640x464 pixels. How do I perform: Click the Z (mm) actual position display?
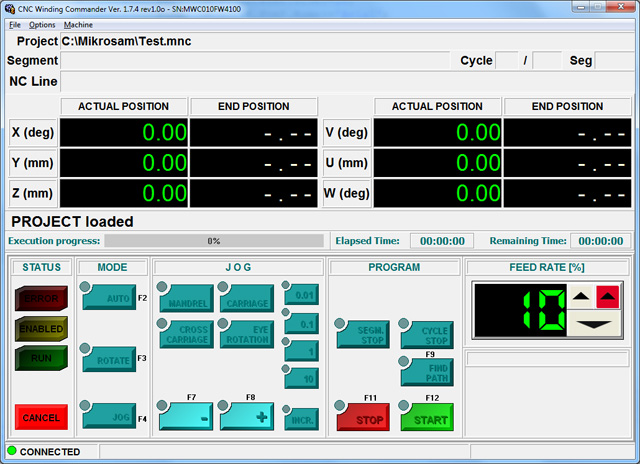click(x=124, y=193)
